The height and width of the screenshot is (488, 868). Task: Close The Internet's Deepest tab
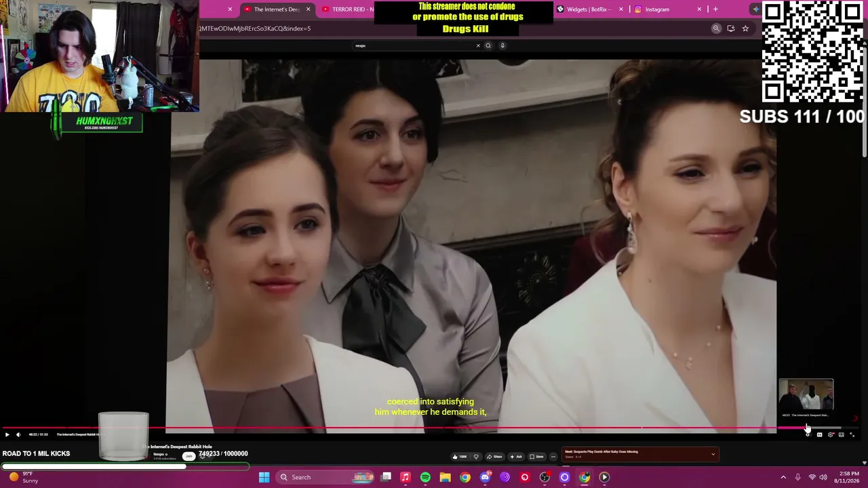pos(308,9)
